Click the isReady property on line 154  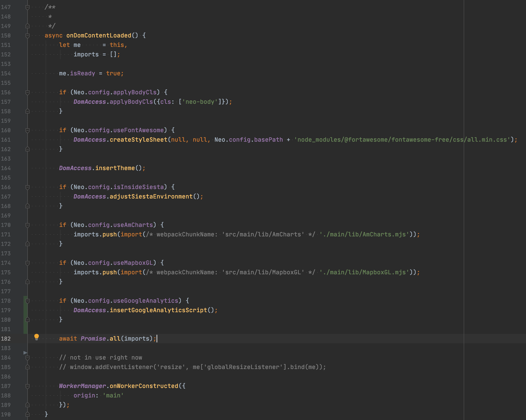[82, 73]
